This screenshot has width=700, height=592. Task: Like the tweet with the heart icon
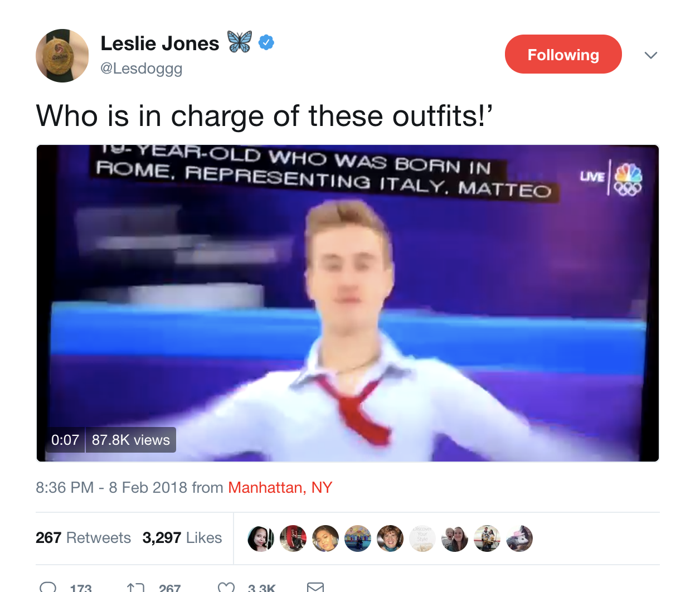(x=226, y=587)
